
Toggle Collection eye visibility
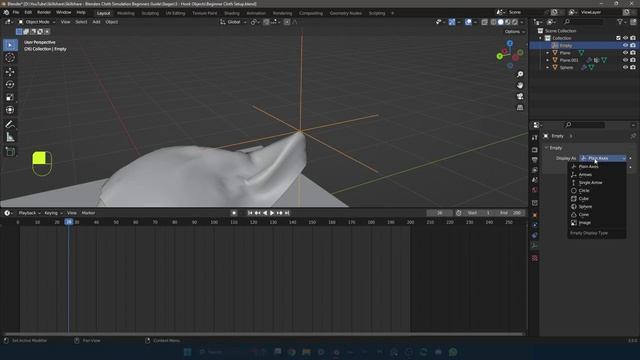pyautogui.click(x=625, y=38)
